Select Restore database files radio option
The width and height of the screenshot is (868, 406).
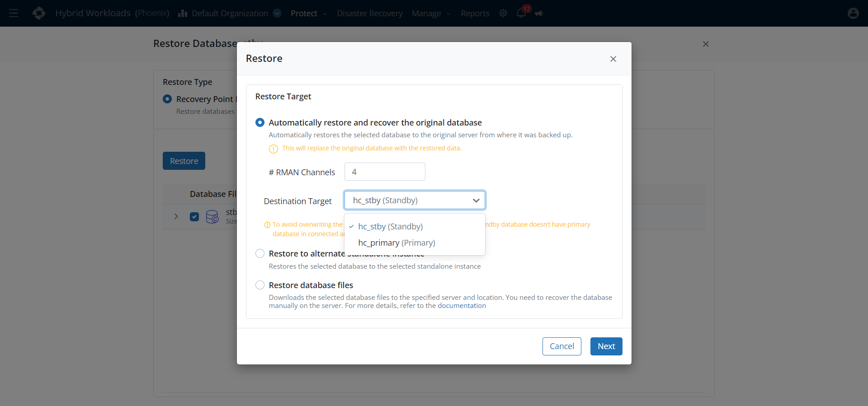click(x=260, y=285)
